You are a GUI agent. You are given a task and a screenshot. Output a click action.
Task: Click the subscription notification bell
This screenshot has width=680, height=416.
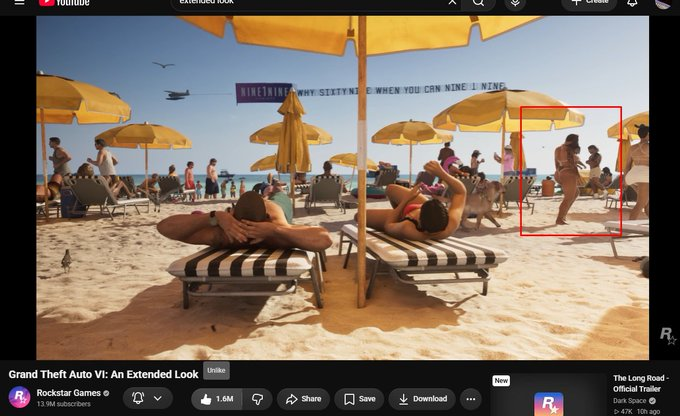[138, 398]
